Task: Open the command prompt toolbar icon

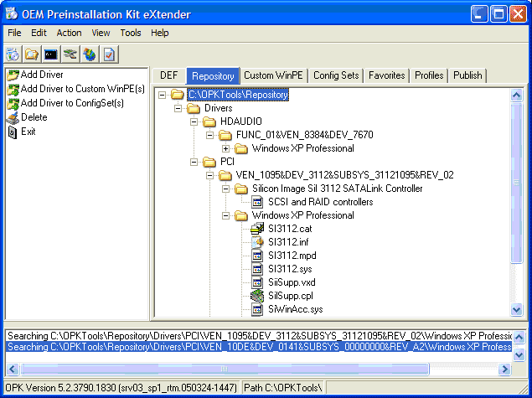Action: tap(51, 54)
